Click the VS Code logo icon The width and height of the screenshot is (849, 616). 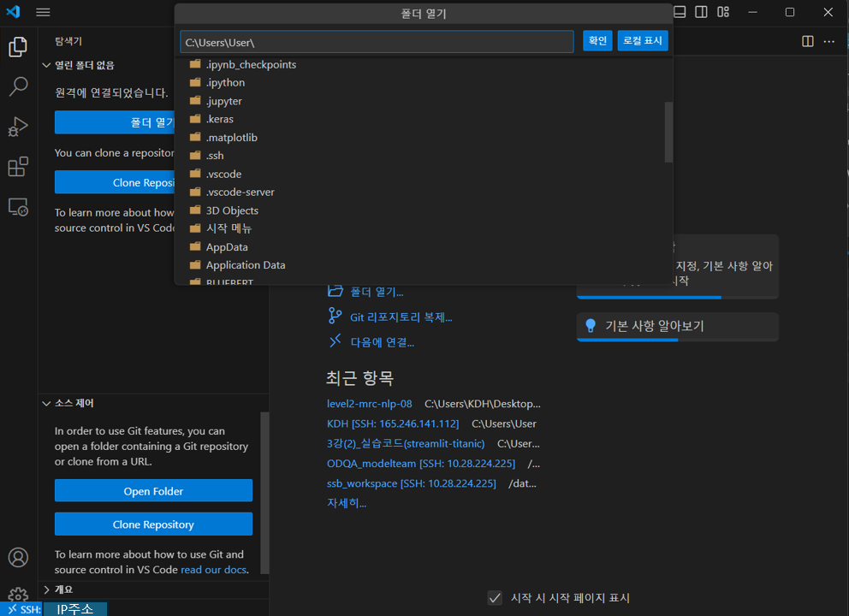point(14,12)
